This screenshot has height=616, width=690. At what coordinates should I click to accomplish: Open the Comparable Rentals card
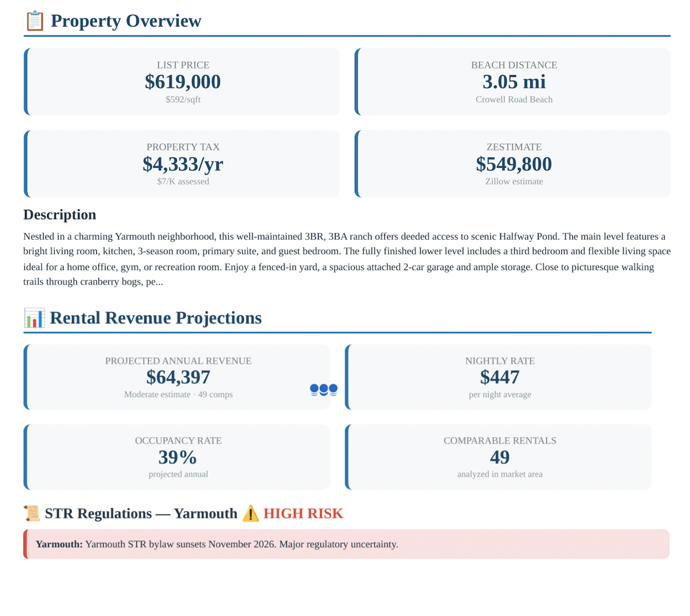click(499, 457)
